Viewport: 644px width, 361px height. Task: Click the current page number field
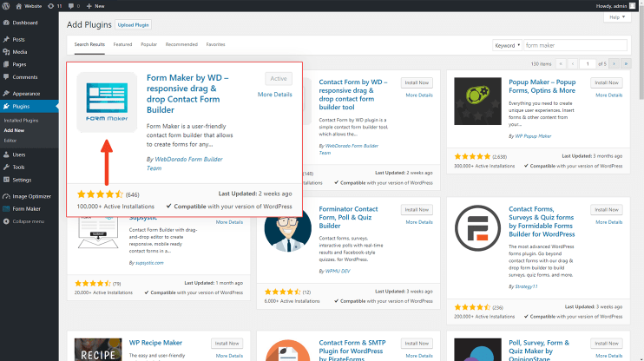pyautogui.click(x=588, y=63)
